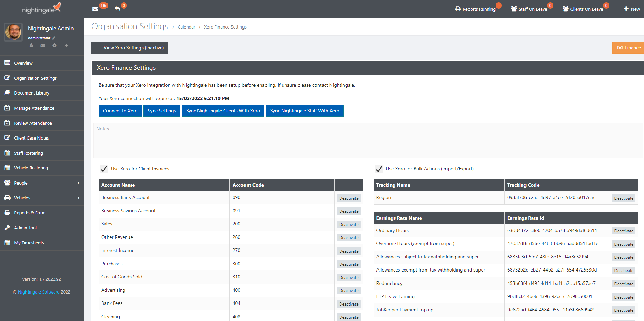Click the Staff On Leave people icon
The height and width of the screenshot is (321, 644).
point(514,9)
